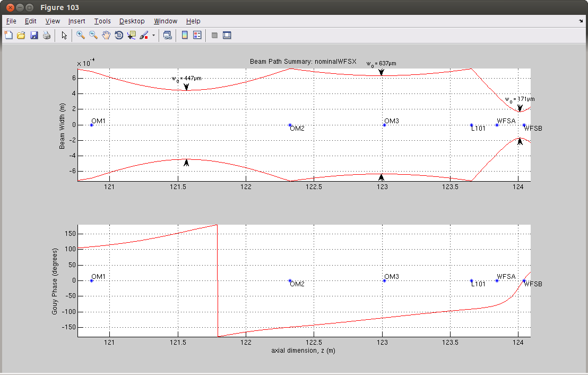Click the -6 tick label on Beam Width axis
Image resolution: width=588 pixels, height=375 pixels.
point(72,171)
